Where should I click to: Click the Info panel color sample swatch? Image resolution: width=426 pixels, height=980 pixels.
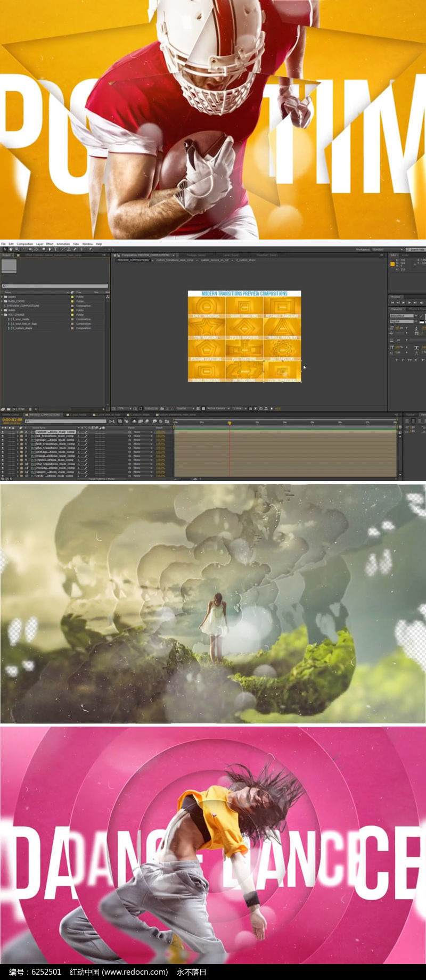point(392,263)
